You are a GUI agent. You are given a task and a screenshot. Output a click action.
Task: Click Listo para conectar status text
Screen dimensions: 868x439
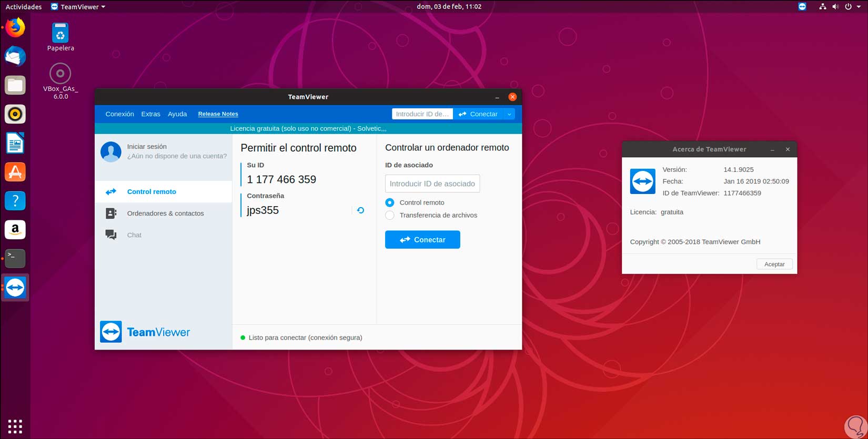305,338
